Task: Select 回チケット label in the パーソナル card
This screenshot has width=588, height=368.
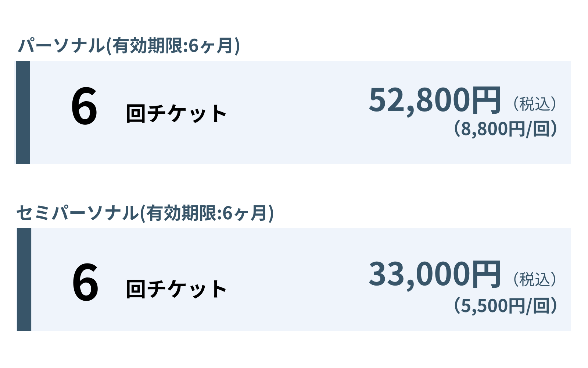Action: [x=176, y=113]
